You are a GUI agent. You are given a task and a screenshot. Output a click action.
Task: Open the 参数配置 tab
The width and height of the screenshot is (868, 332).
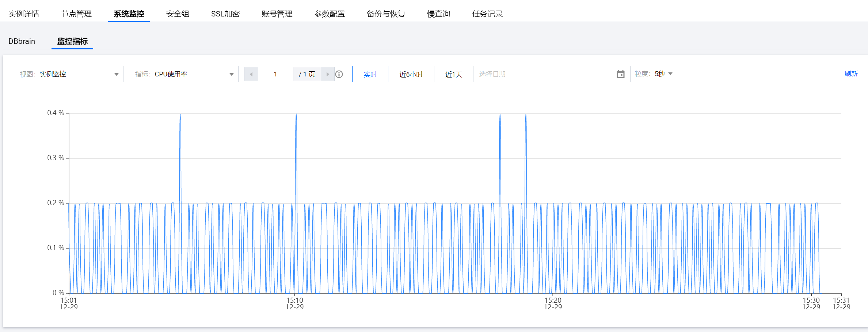pyautogui.click(x=330, y=14)
